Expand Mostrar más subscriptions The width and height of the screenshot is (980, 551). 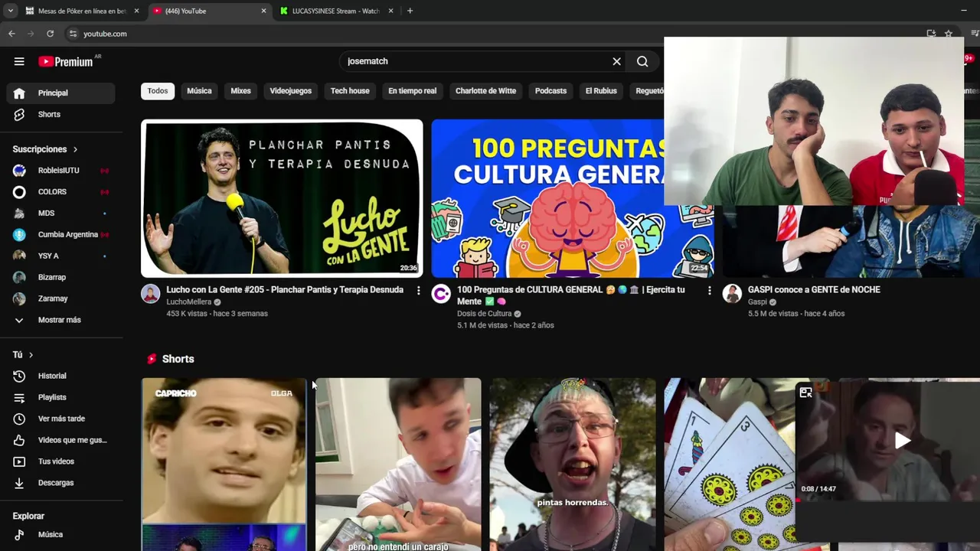click(x=60, y=320)
